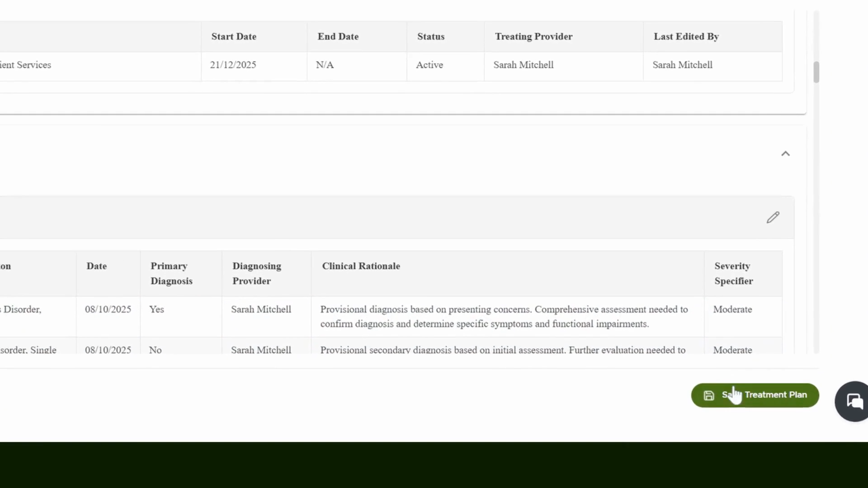Collapse the section with the chevron-up arrow

[786, 154]
